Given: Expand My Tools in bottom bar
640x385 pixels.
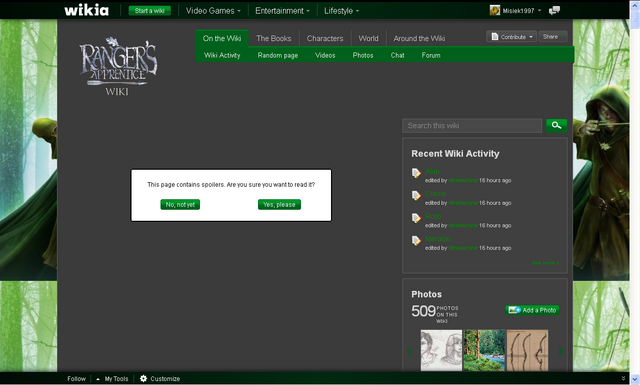Looking at the screenshot, I should [x=112, y=378].
